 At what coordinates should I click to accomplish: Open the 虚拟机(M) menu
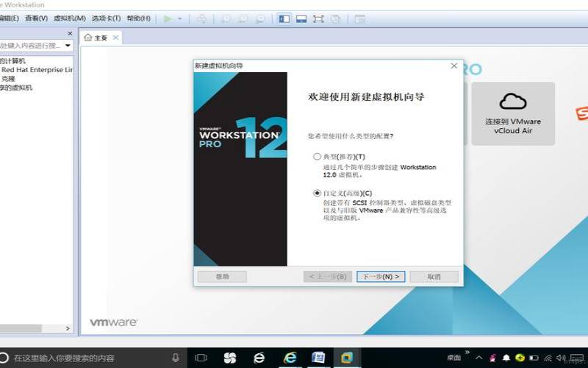(x=70, y=18)
